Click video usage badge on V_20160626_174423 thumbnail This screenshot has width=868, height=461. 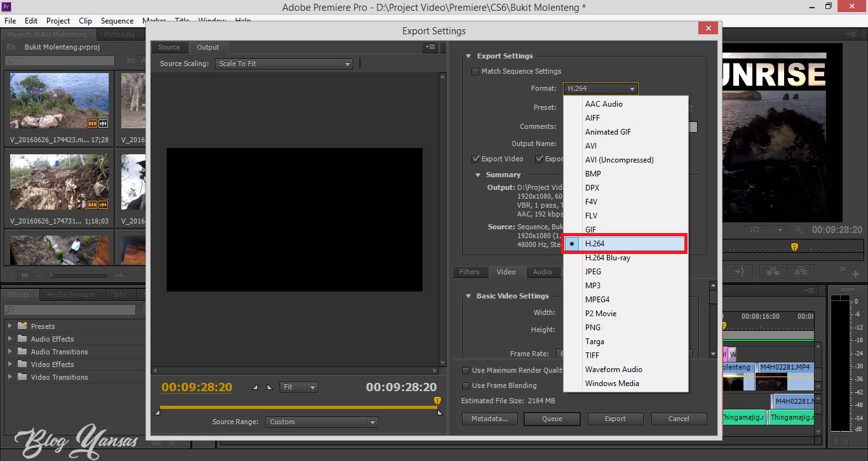pos(92,123)
